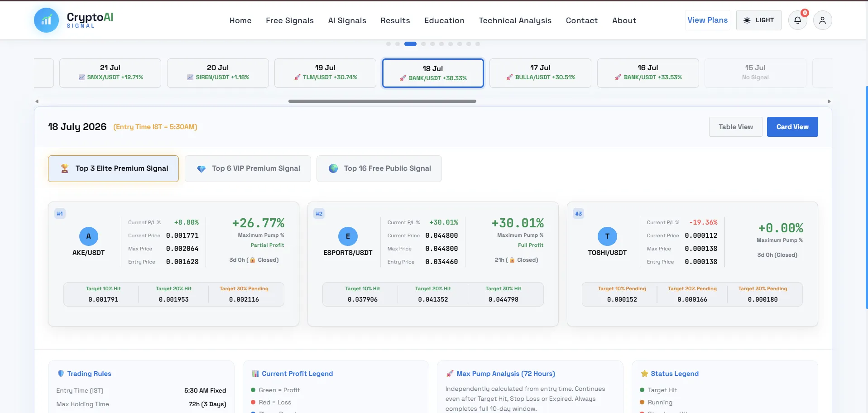This screenshot has width=868, height=413.
Task: Click the diamond icon on VIP Premium tab
Action: click(201, 168)
